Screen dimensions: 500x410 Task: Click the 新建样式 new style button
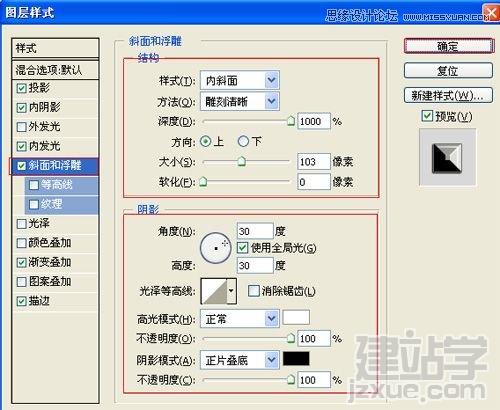[448, 96]
